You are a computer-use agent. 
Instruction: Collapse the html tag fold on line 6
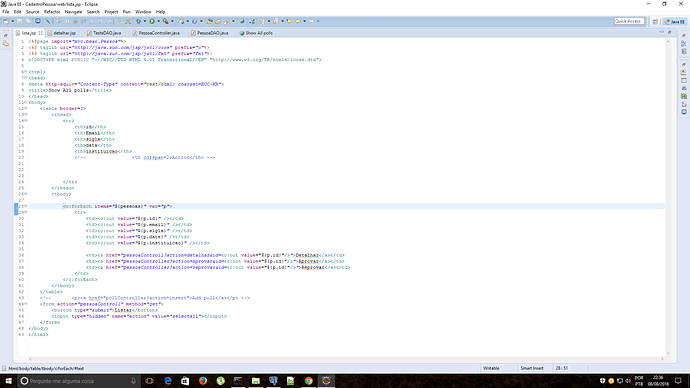click(26, 71)
